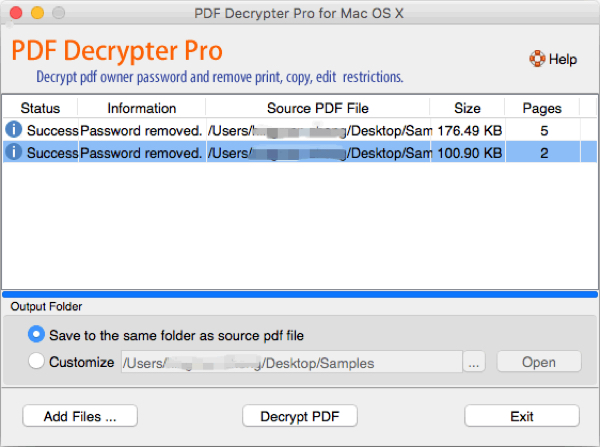This screenshot has width=600, height=447.
Task: Click the custom output path text field
Action: (x=292, y=362)
